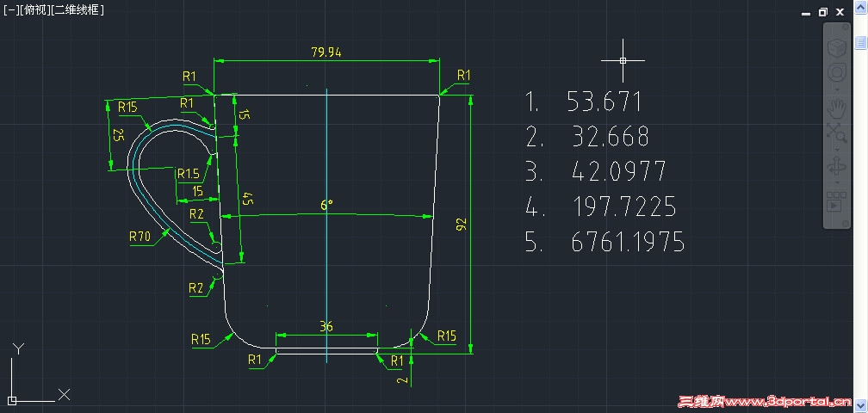The height and width of the screenshot is (413, 868).
Task: Close the drawing window
Action: [x=840, y=12]
